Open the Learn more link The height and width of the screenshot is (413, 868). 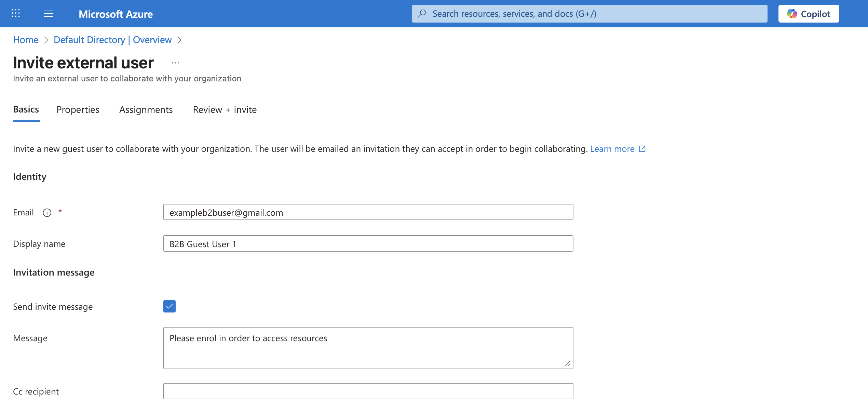coord(612,149)
